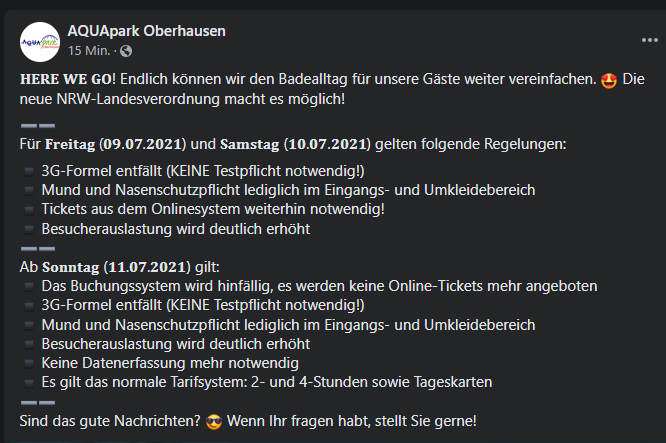
Task: Click bullet icon beside "Das Buchungssystem wird hinfällig"
Action: (x=27, y=287)
